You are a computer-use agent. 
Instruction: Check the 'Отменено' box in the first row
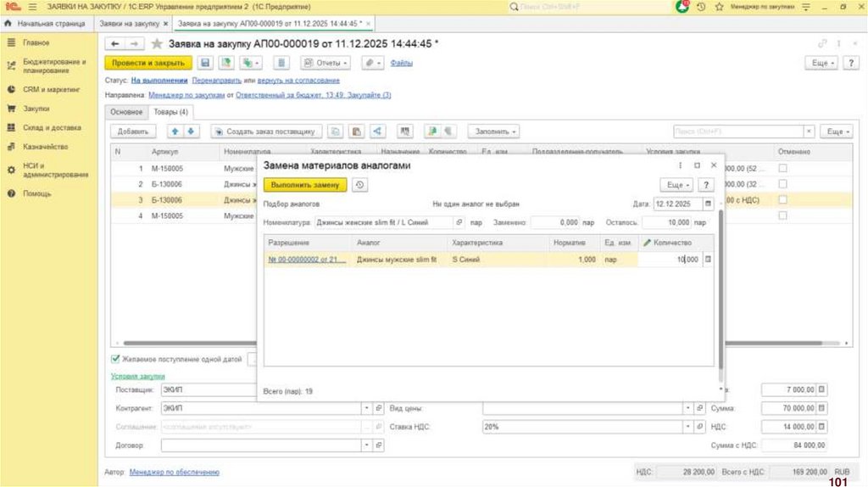pyautogui.click(x=782, y=168)
